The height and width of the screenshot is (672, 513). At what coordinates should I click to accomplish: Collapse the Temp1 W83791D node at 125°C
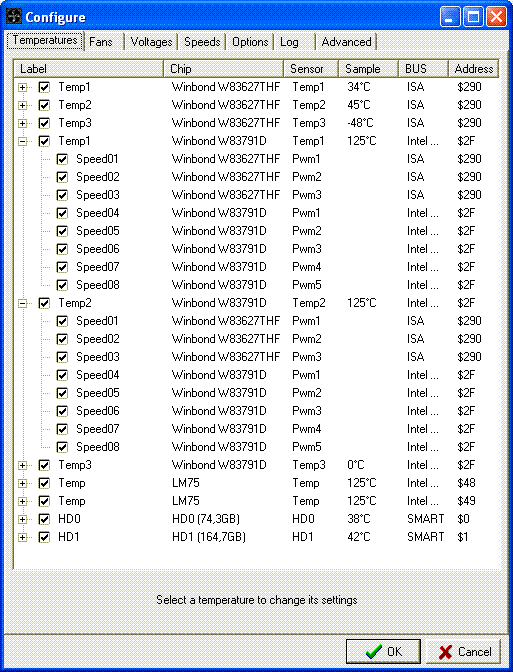coord(22,141)
